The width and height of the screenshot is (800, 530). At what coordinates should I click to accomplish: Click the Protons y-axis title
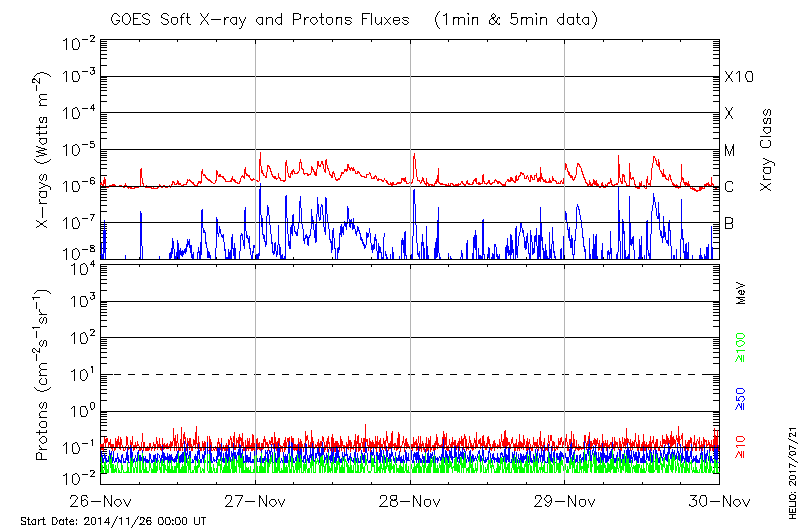coord(43,375)
